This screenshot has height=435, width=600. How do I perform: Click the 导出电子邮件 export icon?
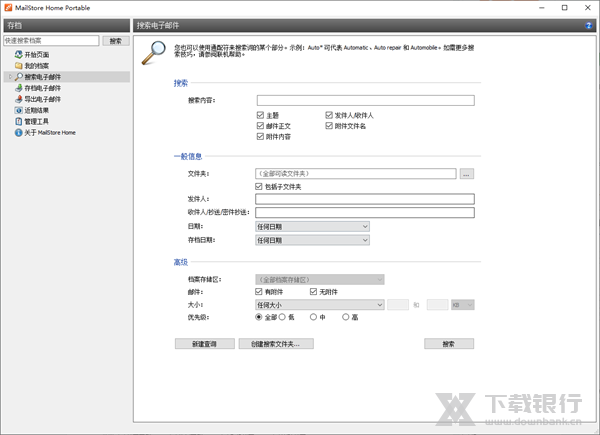[x=18, y=99]
